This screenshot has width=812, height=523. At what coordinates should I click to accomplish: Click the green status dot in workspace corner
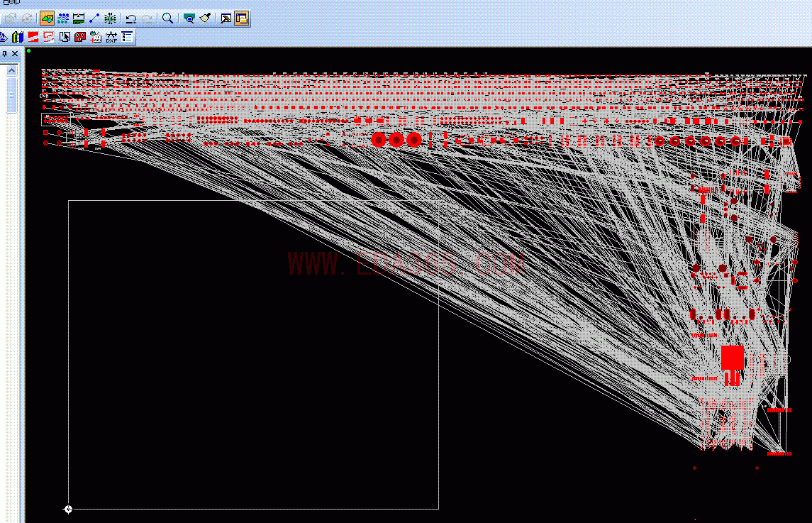pos(28,51)
